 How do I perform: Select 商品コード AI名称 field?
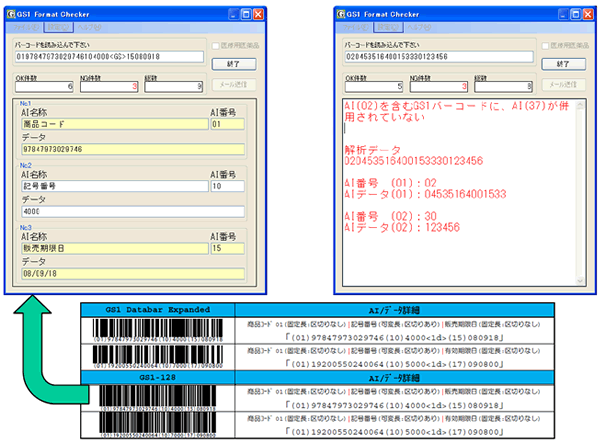(x=115, y=124)
